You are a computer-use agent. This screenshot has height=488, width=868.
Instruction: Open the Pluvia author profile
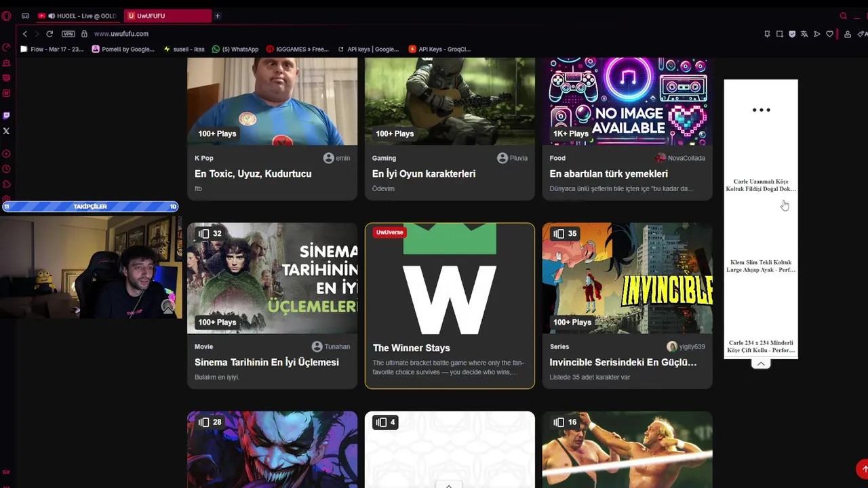[512, 158]
